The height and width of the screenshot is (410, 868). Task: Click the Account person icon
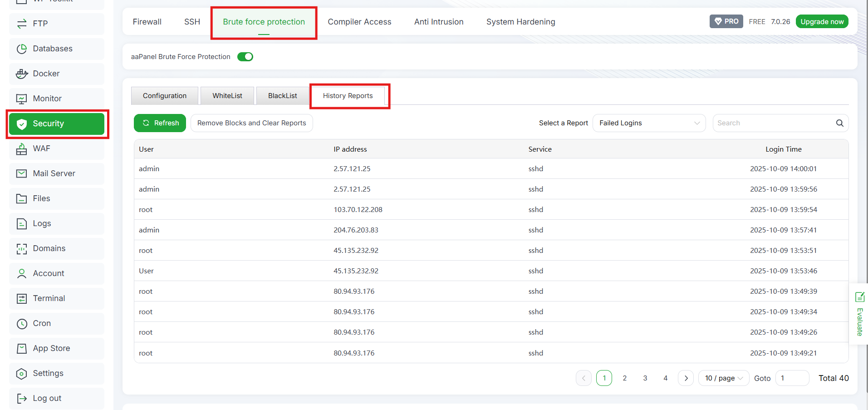(x=21, y=273)
